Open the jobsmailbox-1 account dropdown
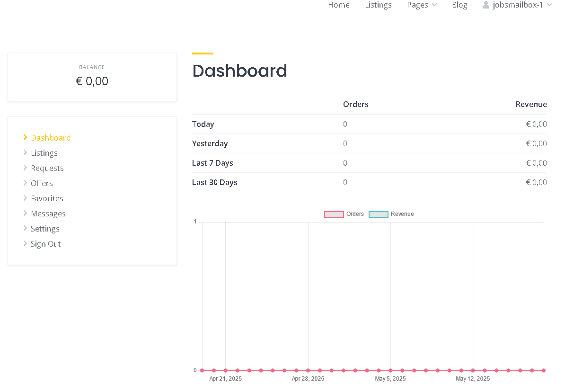The width and height of the screenshot is (565, 392). pos(517,5)
